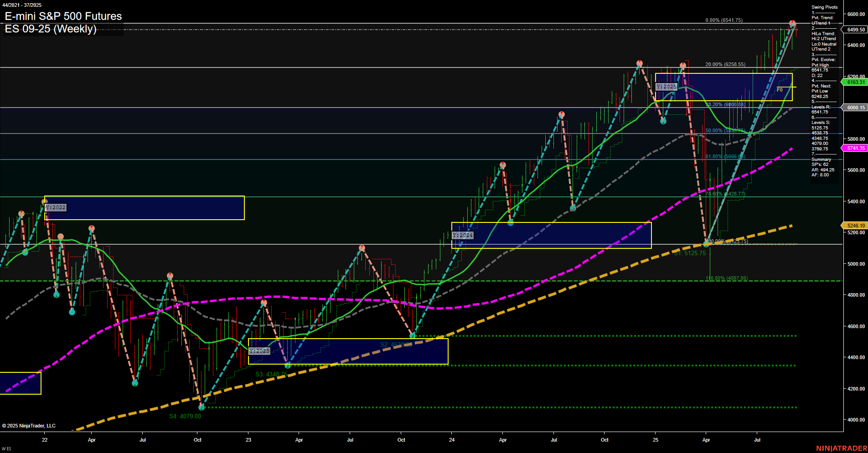
Task: Select the teal pivot dot at the October 2022 low
Action: tap(201, 407)
